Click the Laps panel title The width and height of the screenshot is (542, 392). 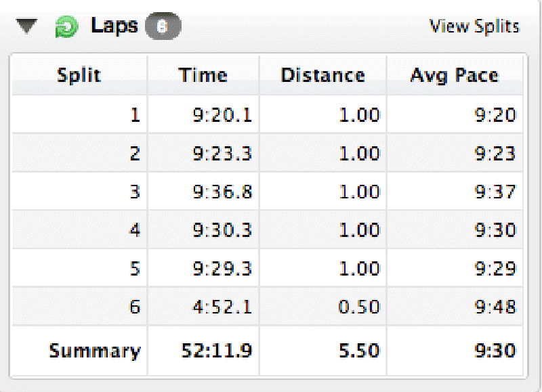[114, 26]
